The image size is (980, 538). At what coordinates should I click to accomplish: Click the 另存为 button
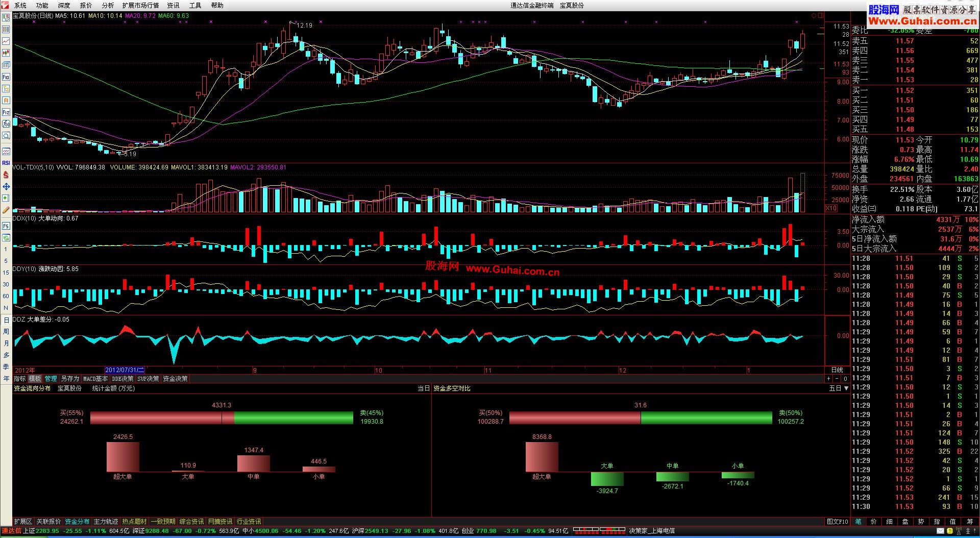70,379
